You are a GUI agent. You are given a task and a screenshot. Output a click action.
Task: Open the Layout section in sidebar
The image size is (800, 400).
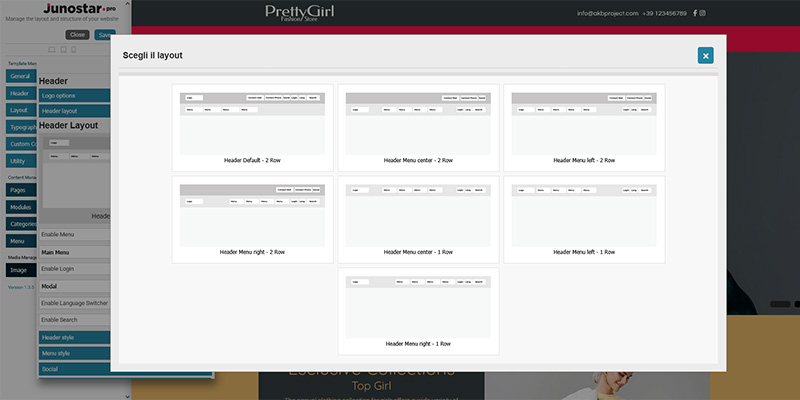click(x=21, y=110)
